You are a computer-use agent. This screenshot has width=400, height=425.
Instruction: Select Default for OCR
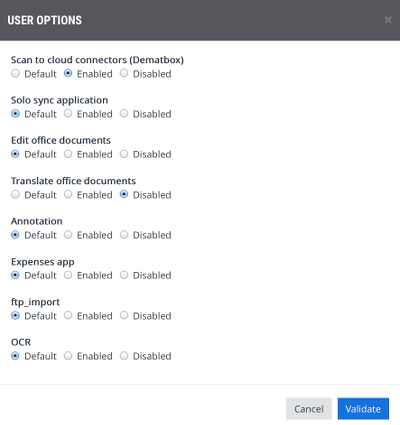(x=15, y=356)
